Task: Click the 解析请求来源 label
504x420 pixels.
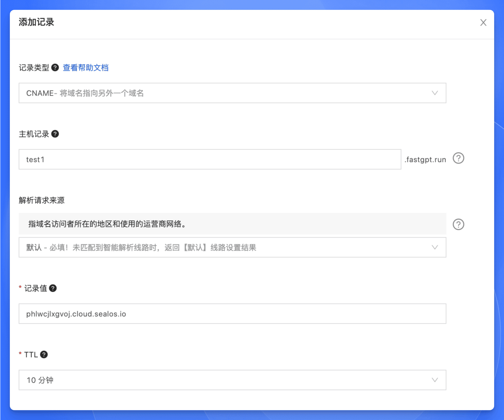Action: pos(41,200)
